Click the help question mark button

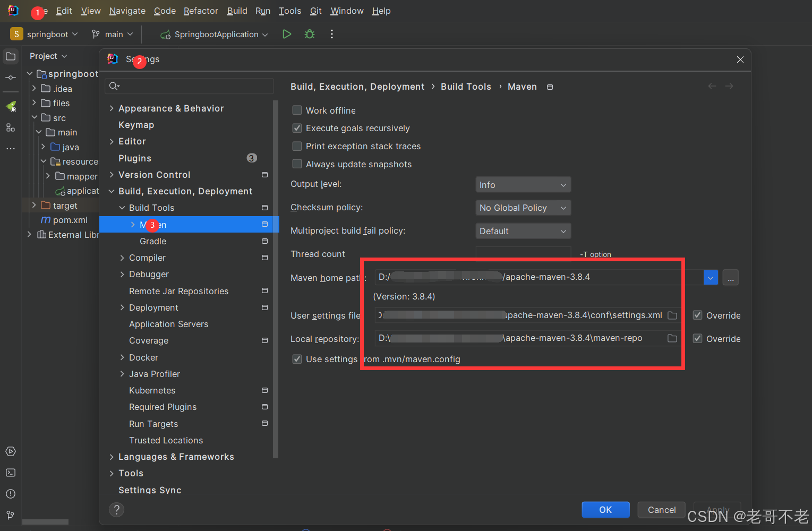pyautogui.click(x=116, y=510)
